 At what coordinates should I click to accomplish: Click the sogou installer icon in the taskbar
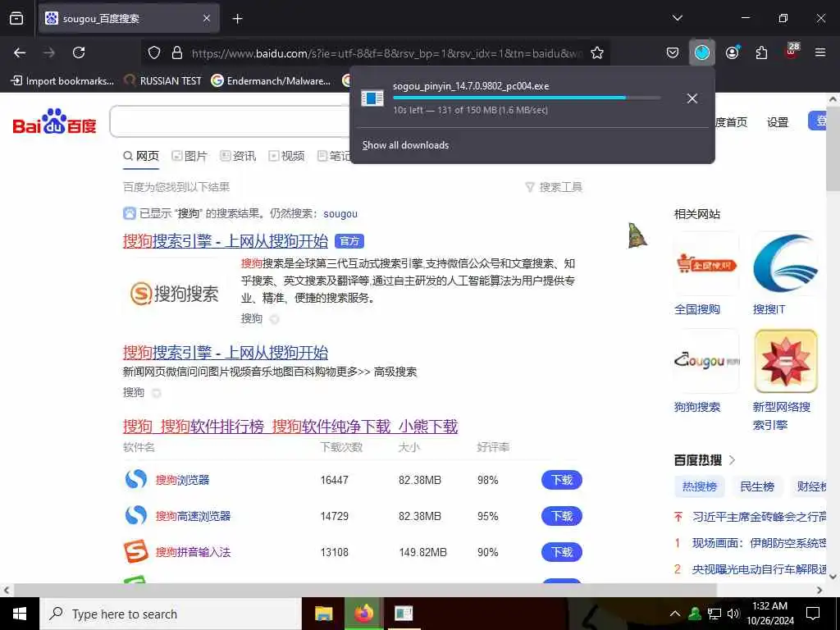tap(404, 614)
